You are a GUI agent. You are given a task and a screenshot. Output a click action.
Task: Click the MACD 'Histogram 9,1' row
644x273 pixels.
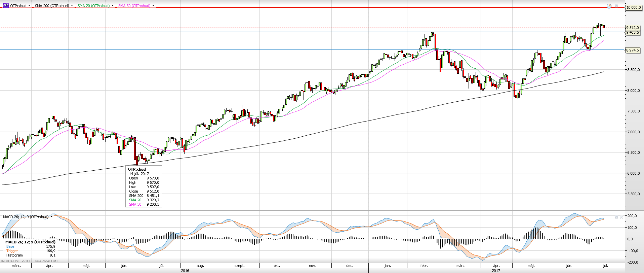coord(31,255)
